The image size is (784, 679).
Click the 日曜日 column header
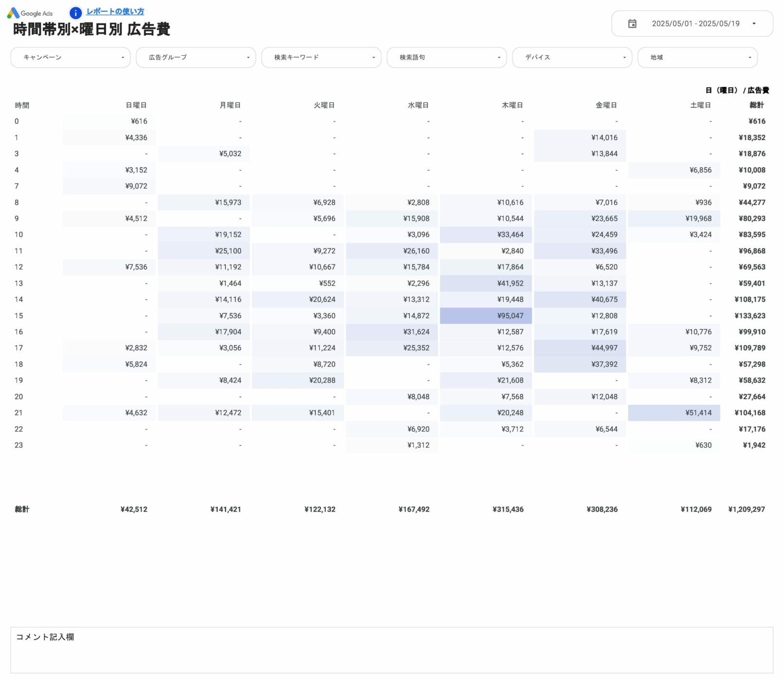click(x=136, y=105)
